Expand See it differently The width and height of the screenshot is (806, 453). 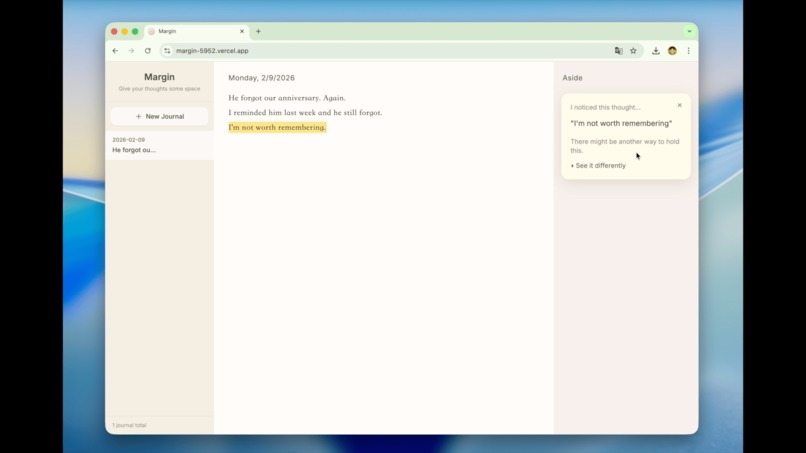[598, 166]
